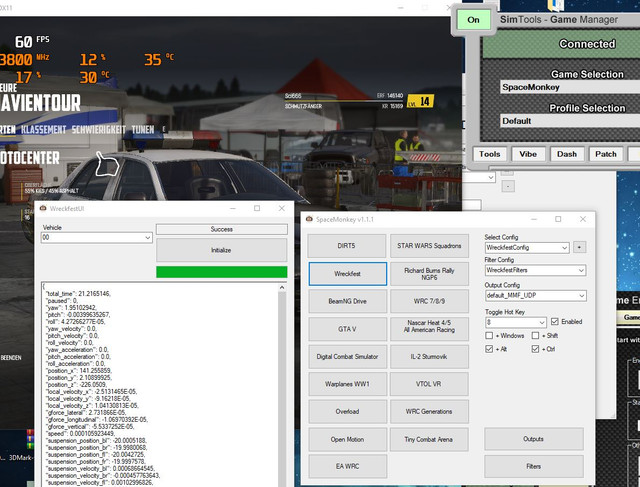Click the "yaw": 1.95102942 line
Screen dimensions: 640x487
71,308
